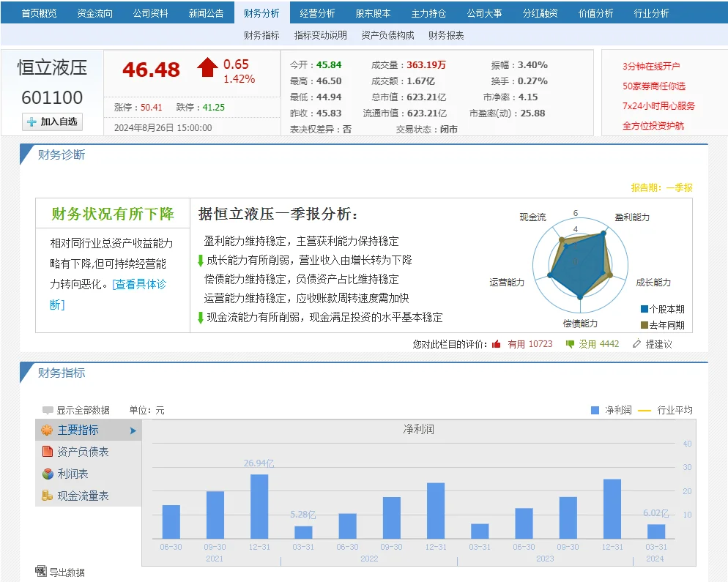Click the red up-arrow price indicator
Viewport: 728px width, 582px height.
(x=207, y=67)
